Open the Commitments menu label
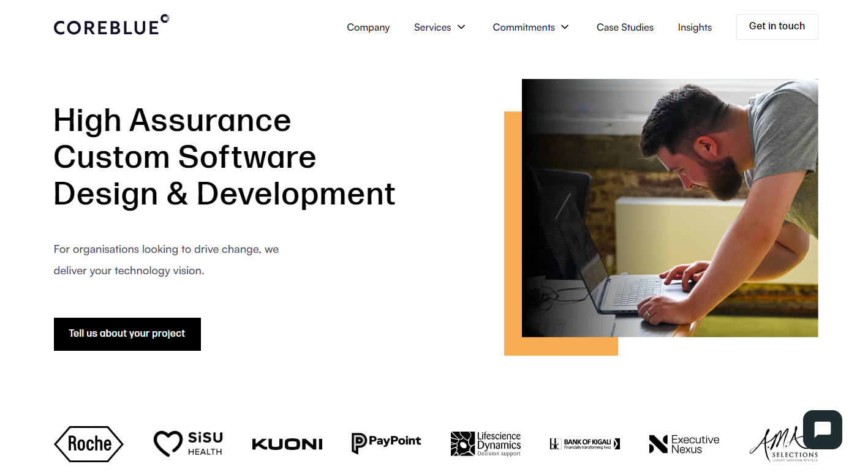Image resolution: width=868 pixels, height=472 pixels. click(x=523, y=28)
